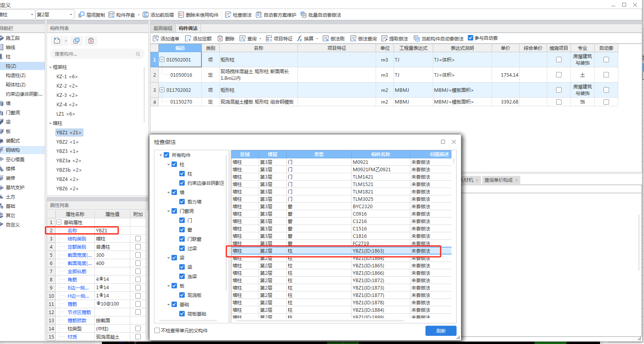This screenshot has height=344, width=644.
Task: Collapse the 暗柱 tree group
Action: [x=51, y=123]
